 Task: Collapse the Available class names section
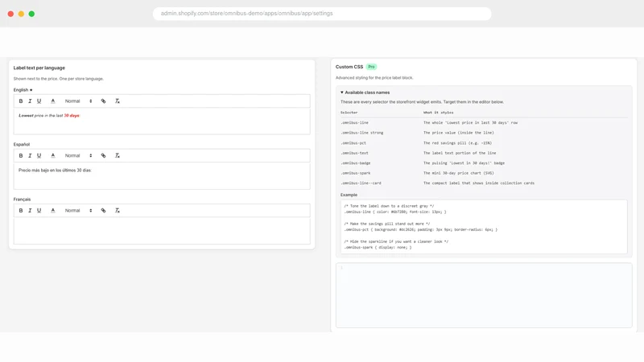[365, 93]
